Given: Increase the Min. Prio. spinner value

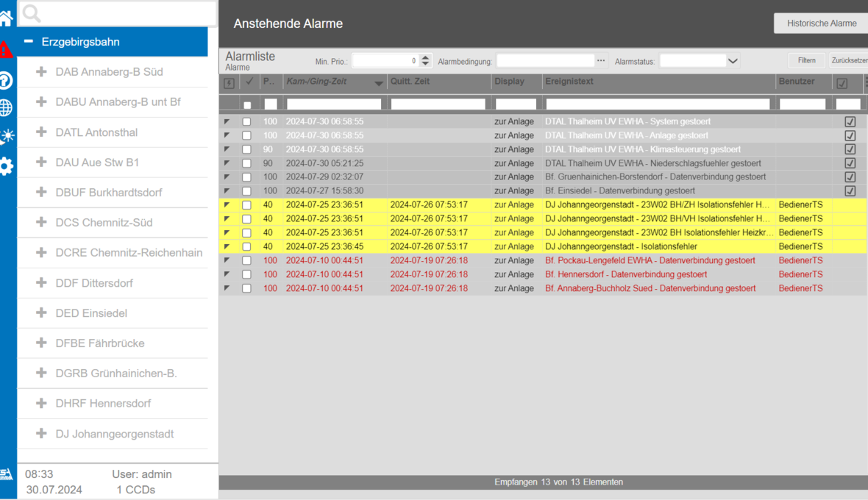Looking at the screenshot, I should pyautogui.click(x=425, y=58).
